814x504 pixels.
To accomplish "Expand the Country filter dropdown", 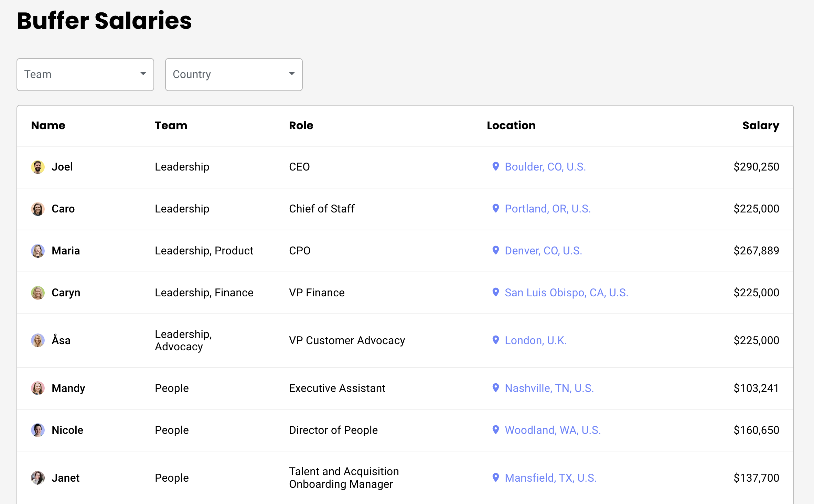I will [x=234, y=75].
